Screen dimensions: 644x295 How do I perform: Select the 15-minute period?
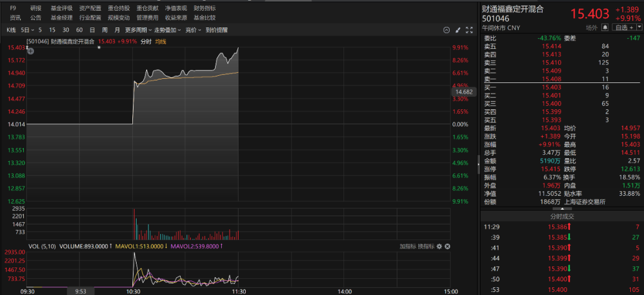(52, 30)
